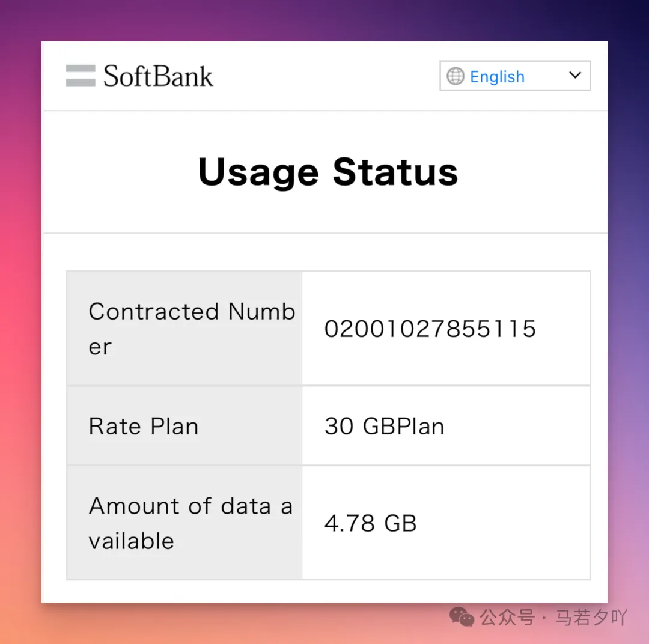
Task: Click the WeChat icon in the watermark
Action: (462, 617)
